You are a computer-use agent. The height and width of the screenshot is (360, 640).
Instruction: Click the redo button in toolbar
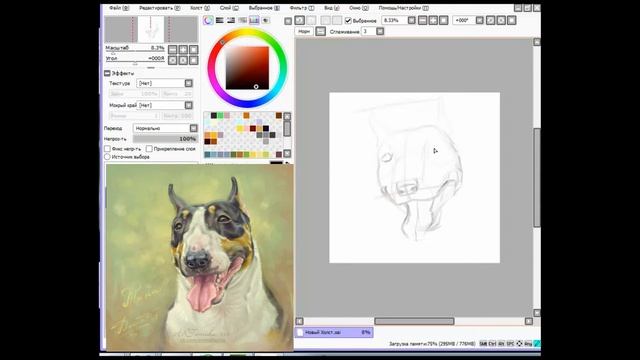(x=311, y=20)
